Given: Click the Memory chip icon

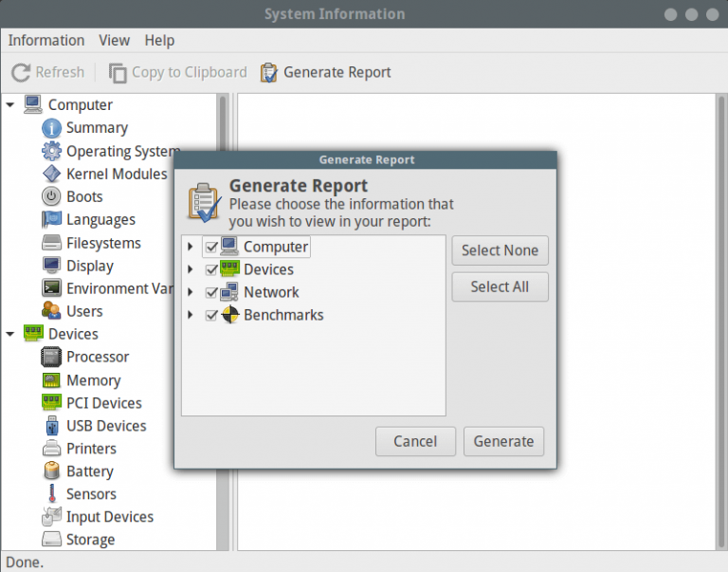Looking at the screenshot, I should point(51,379).
